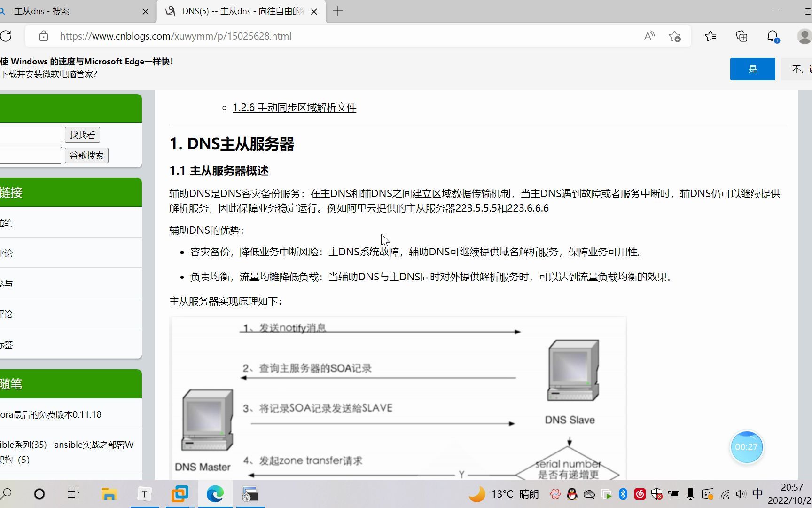
Task: Open Edge notifications bell
Action: 772,36
